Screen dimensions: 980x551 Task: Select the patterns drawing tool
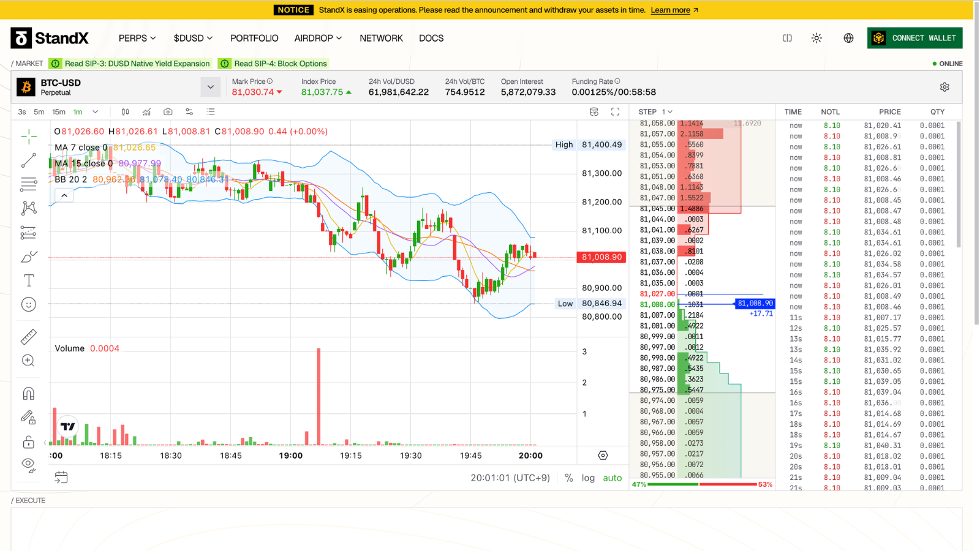coord(29,208)
